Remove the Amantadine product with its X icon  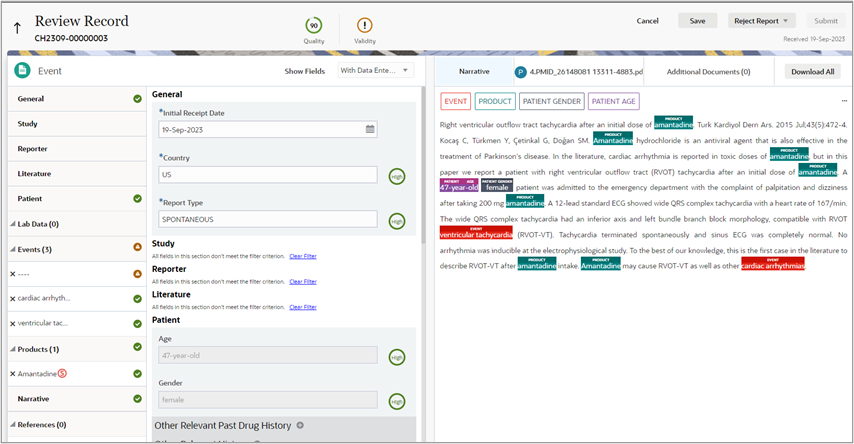12,373
